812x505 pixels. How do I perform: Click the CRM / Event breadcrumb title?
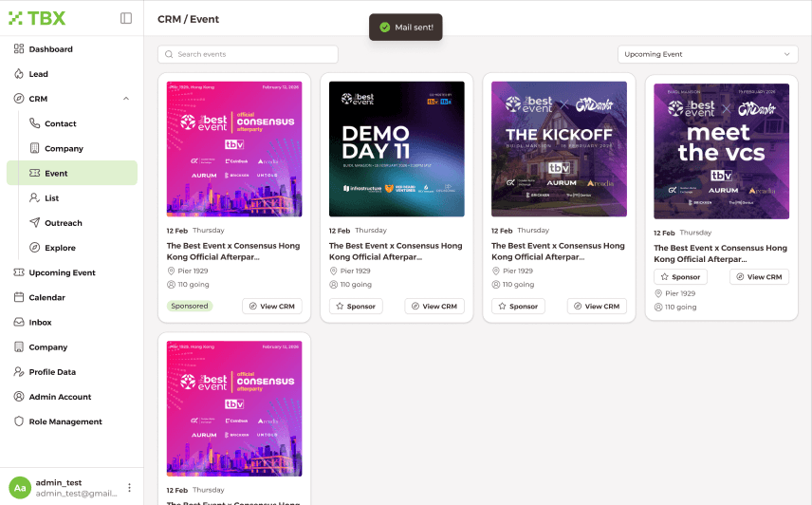(188, 19)
